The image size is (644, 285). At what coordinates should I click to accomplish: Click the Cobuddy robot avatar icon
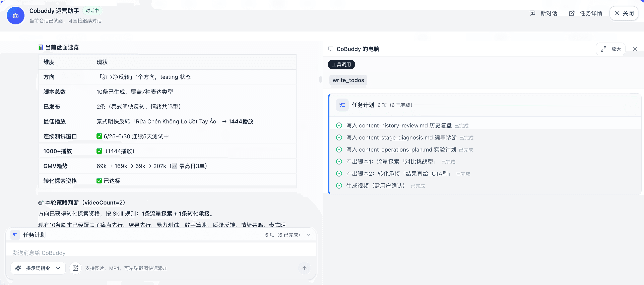pos(15,15)
